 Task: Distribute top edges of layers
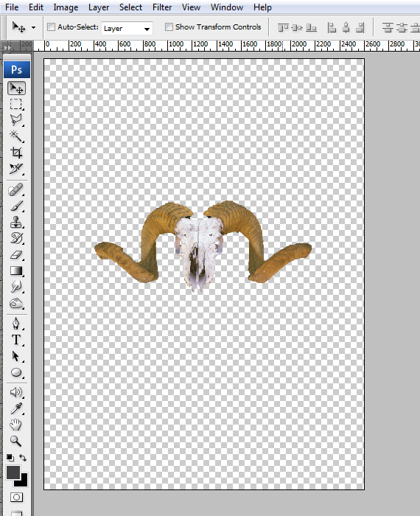pyautogui.click(x=388, y=28)
